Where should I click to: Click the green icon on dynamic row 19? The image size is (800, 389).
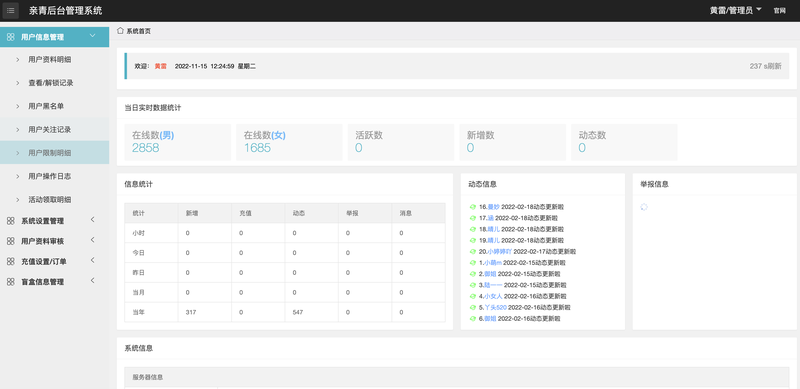(x=473, y=240)
